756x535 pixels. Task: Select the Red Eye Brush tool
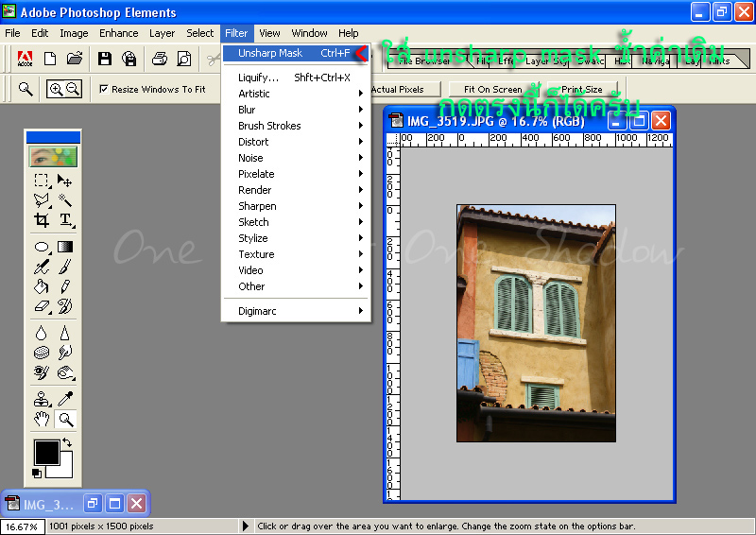[x=42, y=372]
